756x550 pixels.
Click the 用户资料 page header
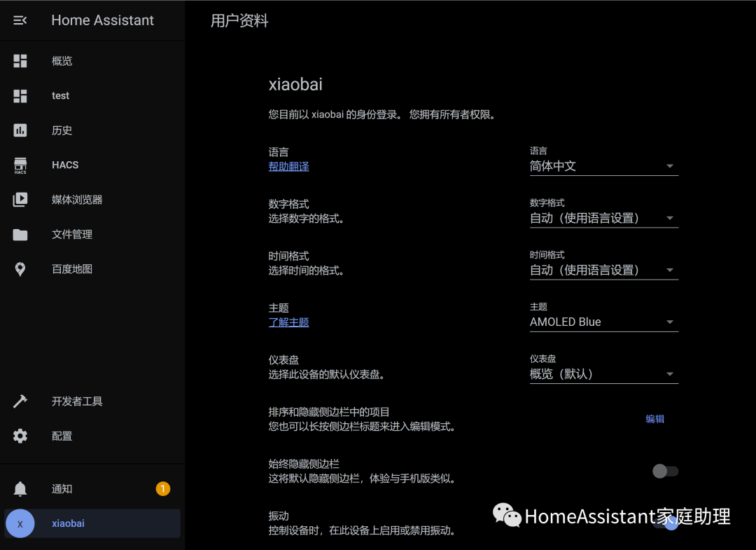239,21
